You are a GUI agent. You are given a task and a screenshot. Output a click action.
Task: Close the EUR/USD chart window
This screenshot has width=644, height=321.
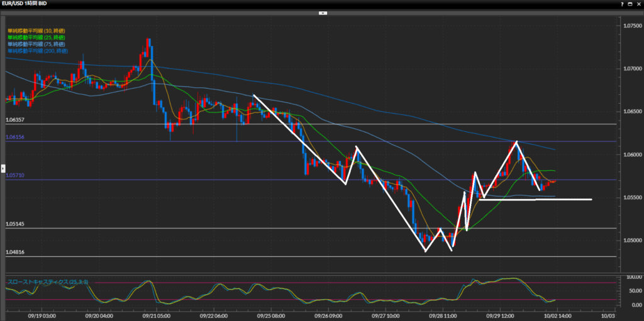pyautogui.click(x=638, y=4)
